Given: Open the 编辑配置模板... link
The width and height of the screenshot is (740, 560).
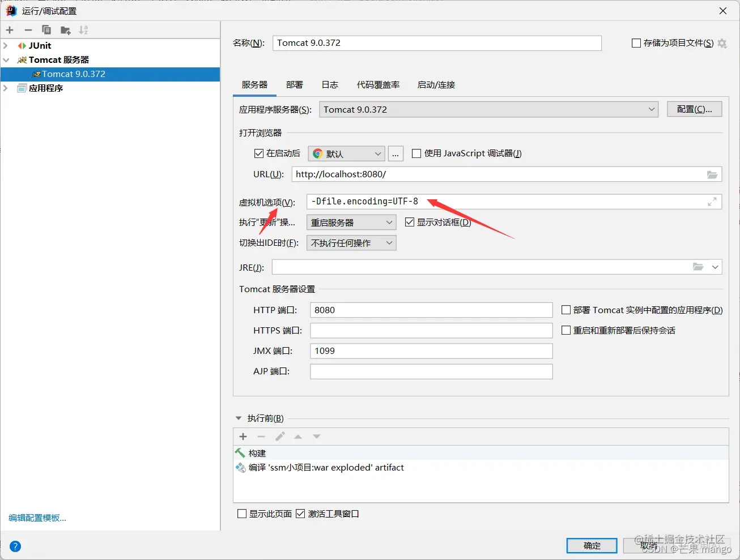Looking at the screenshot, I should pyautogui.click(x=37, y=518).
